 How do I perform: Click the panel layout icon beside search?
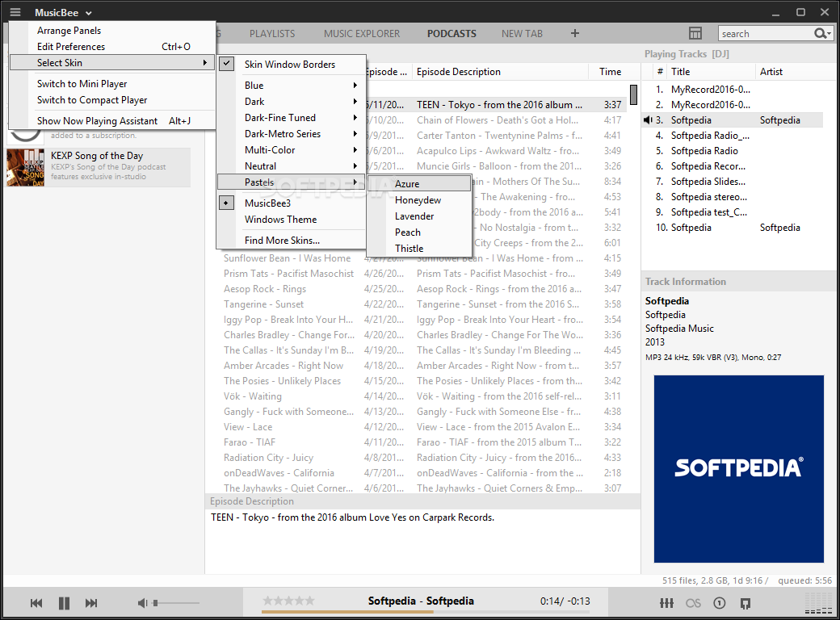point(695,33)
